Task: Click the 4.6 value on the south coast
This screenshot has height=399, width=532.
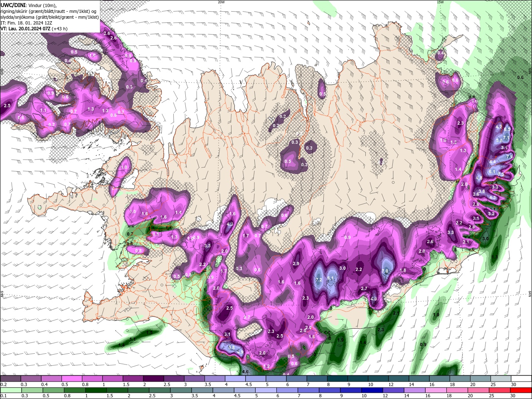Action: coord(245,372)
